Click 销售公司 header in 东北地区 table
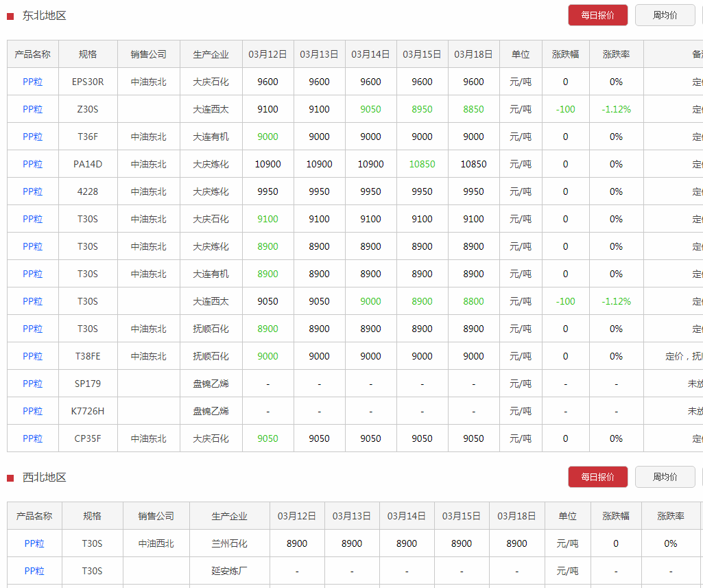Image resolution: width=703 pixels, height=588 pixels. [149, 54]
